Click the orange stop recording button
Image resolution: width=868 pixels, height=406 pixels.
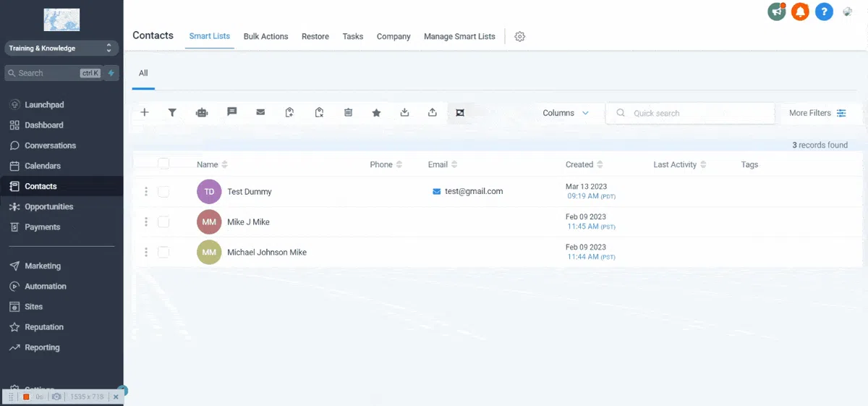[x=26, y=397]
